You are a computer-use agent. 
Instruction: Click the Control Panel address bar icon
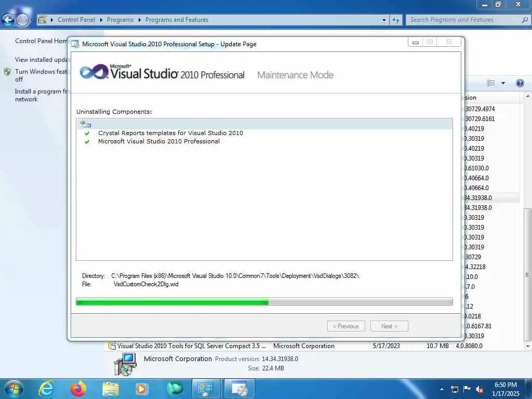click(x=42, y=20)
